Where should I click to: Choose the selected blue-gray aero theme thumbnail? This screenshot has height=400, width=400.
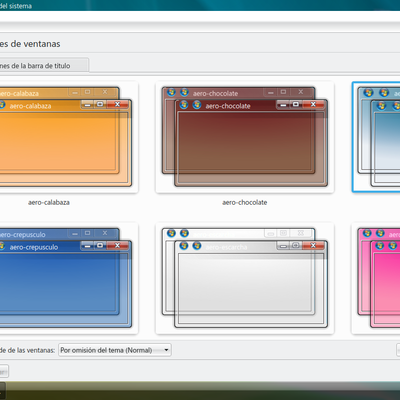click(x=376, y=137)
